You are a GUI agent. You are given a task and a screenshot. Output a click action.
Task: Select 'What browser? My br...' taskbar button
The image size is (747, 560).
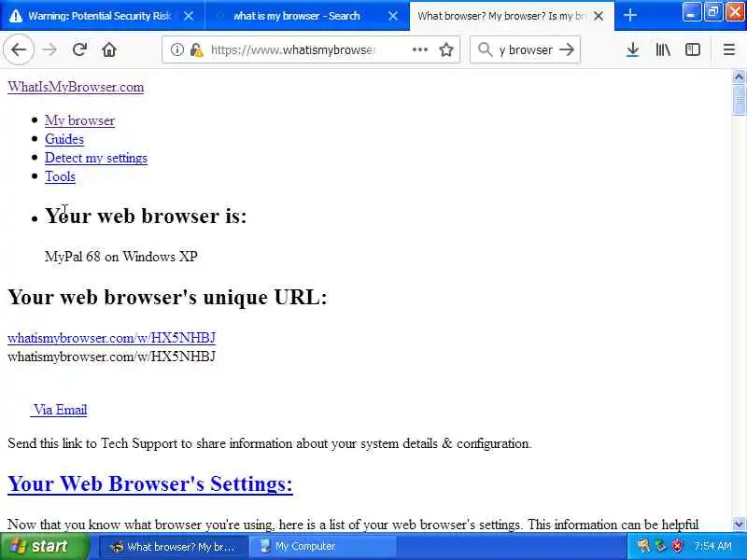click(174, 547)
